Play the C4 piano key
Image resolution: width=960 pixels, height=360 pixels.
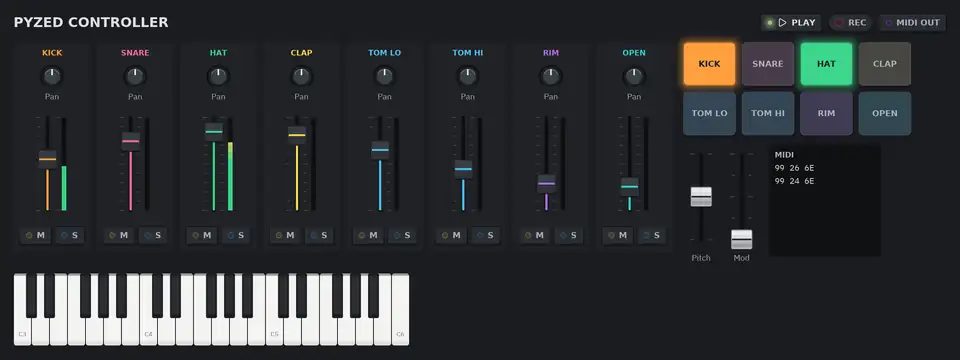(x=148, y=331)
